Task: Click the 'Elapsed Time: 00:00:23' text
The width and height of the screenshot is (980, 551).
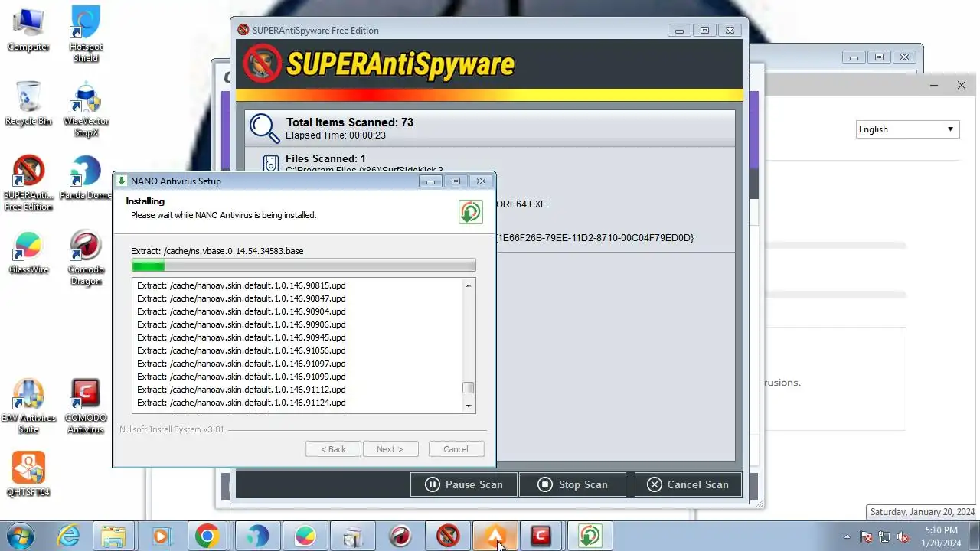Action: (x=335, y=135)
